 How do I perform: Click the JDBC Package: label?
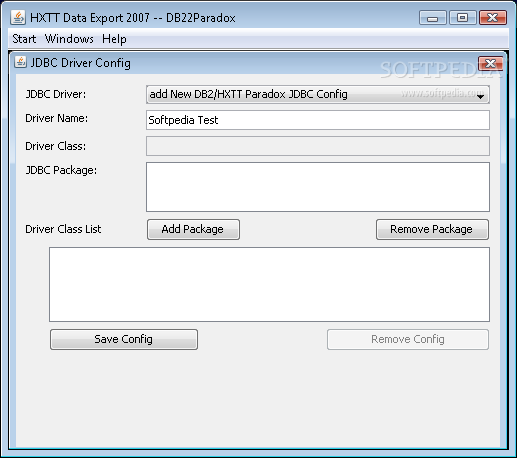coord(61,170)
